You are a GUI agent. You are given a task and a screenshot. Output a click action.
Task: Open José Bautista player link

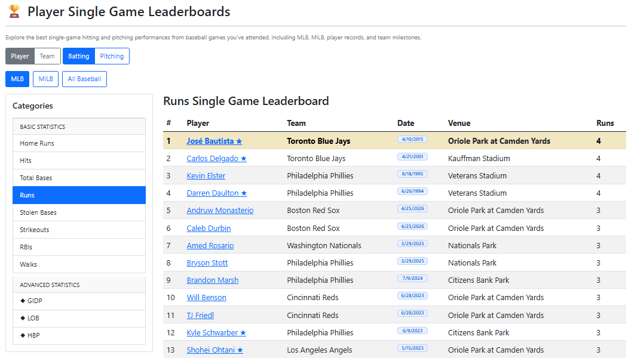click(x=214, y=141)
